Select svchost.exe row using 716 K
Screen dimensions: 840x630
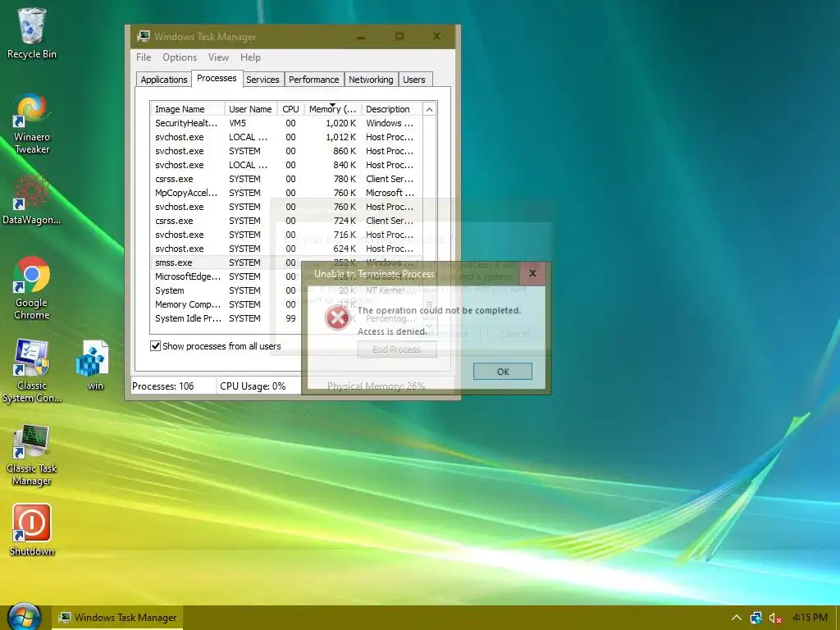click(x=286, y=235)
